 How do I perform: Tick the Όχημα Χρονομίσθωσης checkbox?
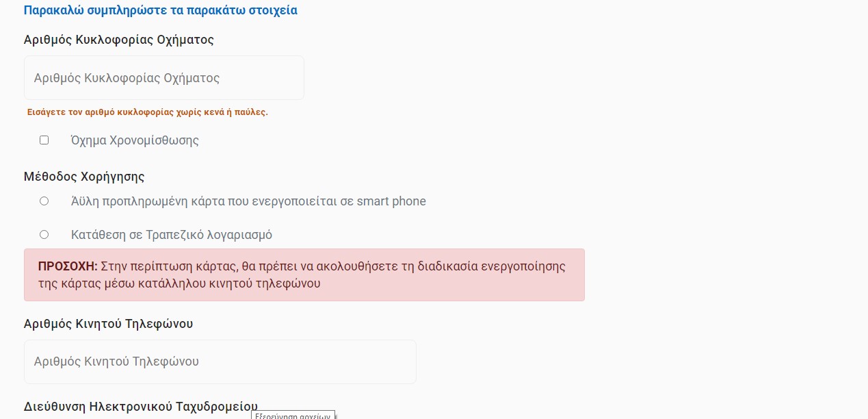point(44,140)
